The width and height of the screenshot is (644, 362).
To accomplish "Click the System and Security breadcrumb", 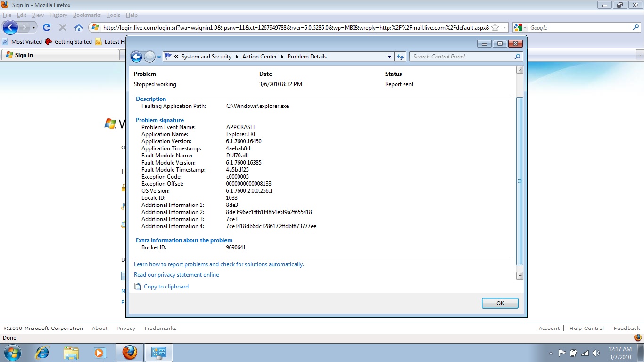I will pos(206,57).
